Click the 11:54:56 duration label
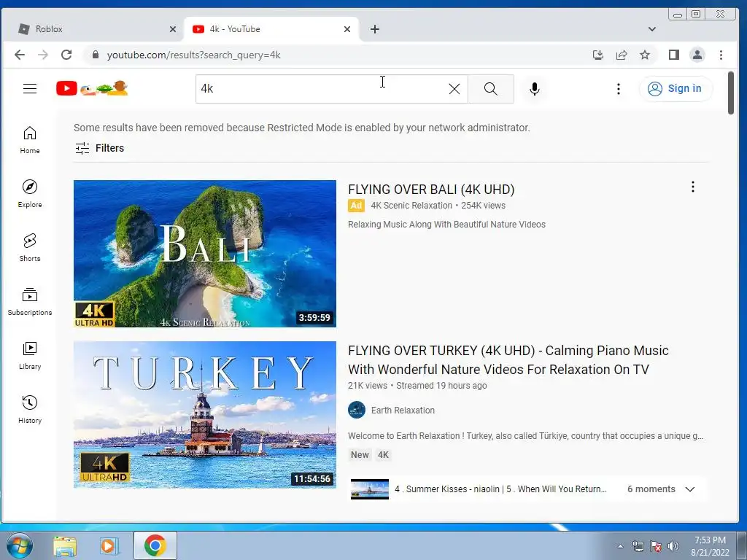The height and width of the screenshot is (560, 747). 311,478
